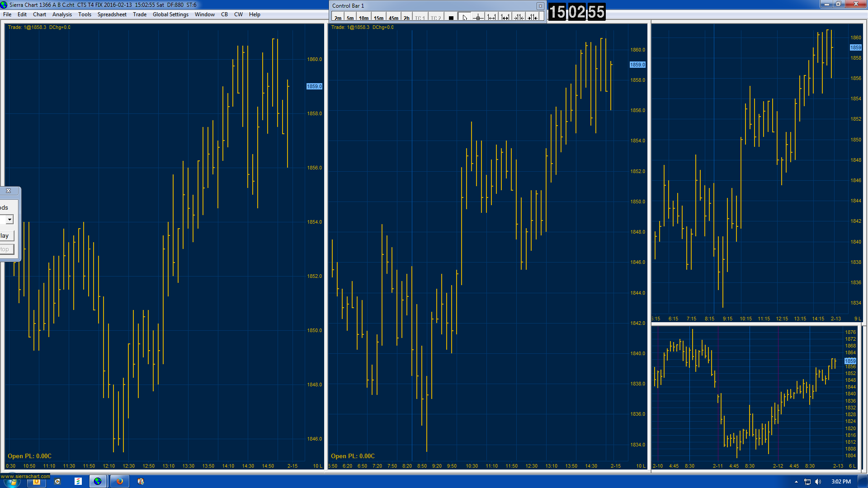Open the Analysis menu
This screenshot has height=488, width=868.
point(62,14)
